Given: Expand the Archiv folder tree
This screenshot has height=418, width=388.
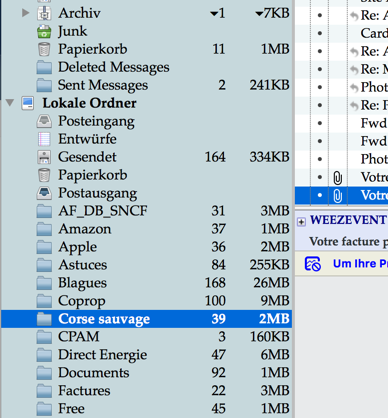Looking at the screenshot, I should tap(25, 13).
